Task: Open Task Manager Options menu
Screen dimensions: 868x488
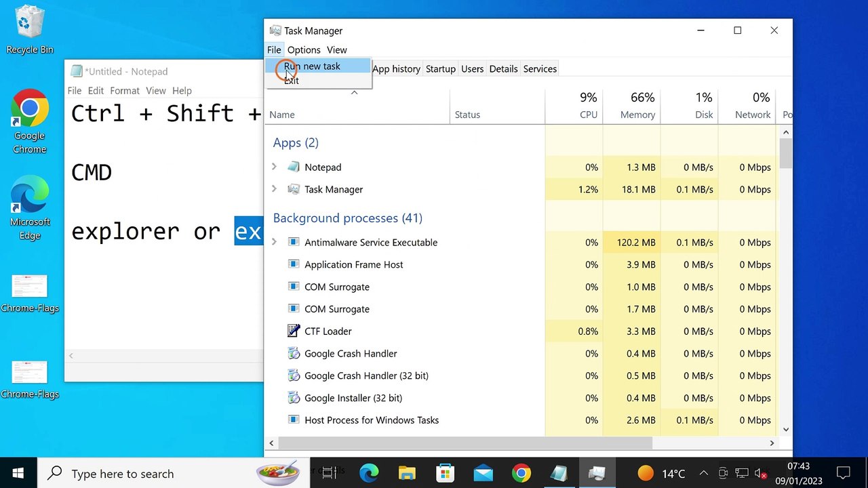Action: click(x=304, y=49)
